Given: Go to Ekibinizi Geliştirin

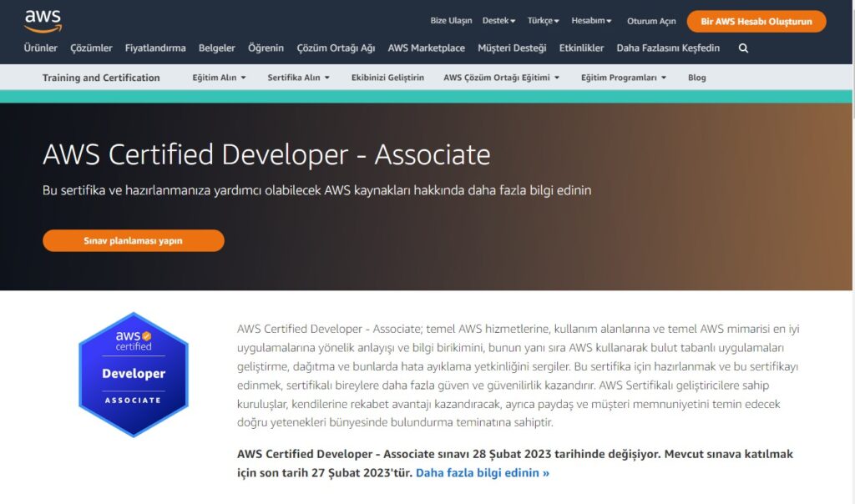Looking at the screenshot, I should (387, 78).
